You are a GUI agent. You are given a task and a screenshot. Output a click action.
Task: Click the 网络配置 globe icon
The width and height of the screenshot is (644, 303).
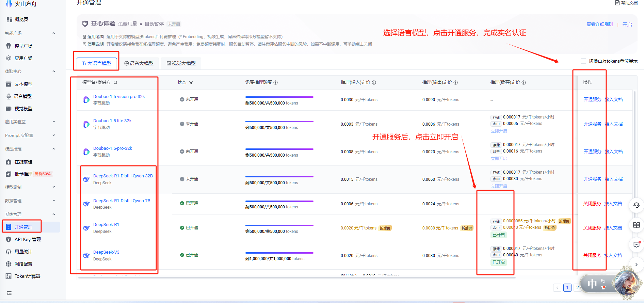click(x=9, y=264)
